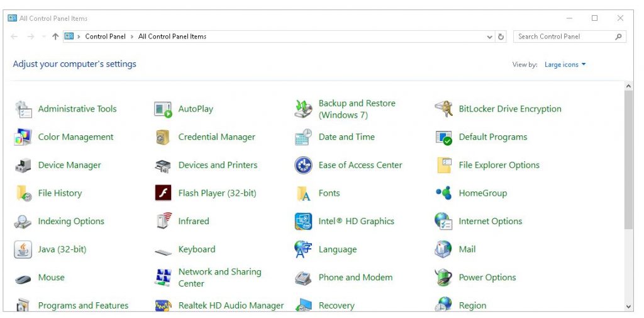Click the Power Options battery icon

coord(443,278)
